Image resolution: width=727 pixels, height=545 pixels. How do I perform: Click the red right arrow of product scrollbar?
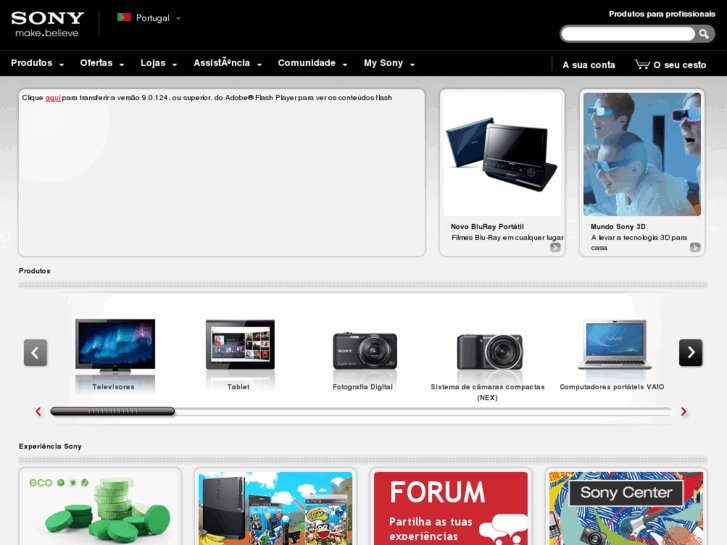coord(683,411)
